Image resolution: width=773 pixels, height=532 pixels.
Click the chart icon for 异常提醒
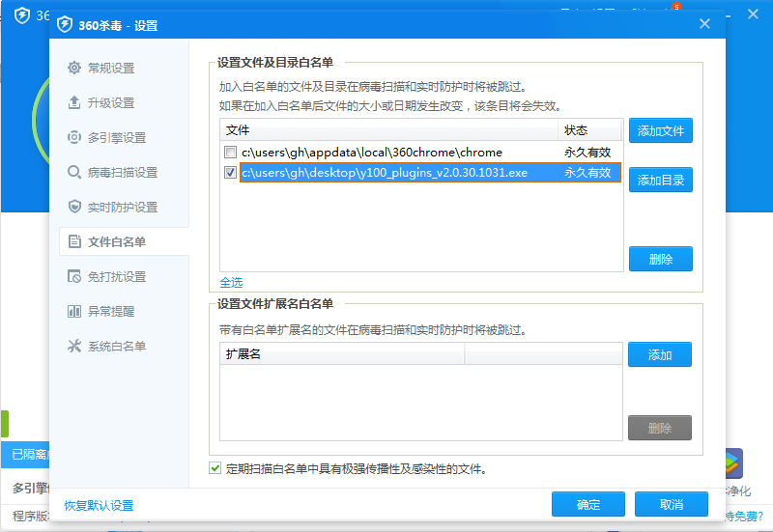pyautogui.click(x=74, y=311)
